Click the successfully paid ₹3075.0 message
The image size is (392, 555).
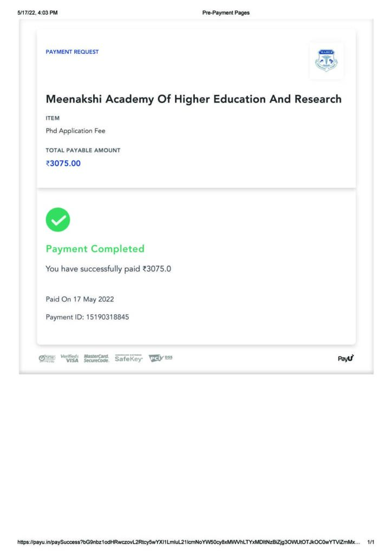[x=108, y=269]
